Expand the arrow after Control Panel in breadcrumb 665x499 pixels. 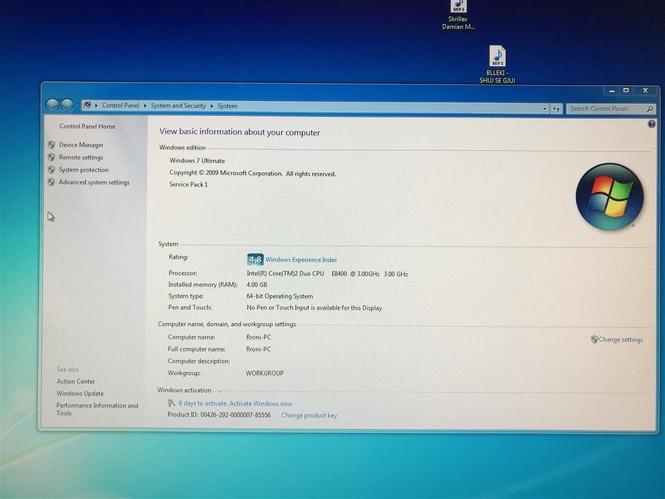pyautogui.click(x=145, y=106)
